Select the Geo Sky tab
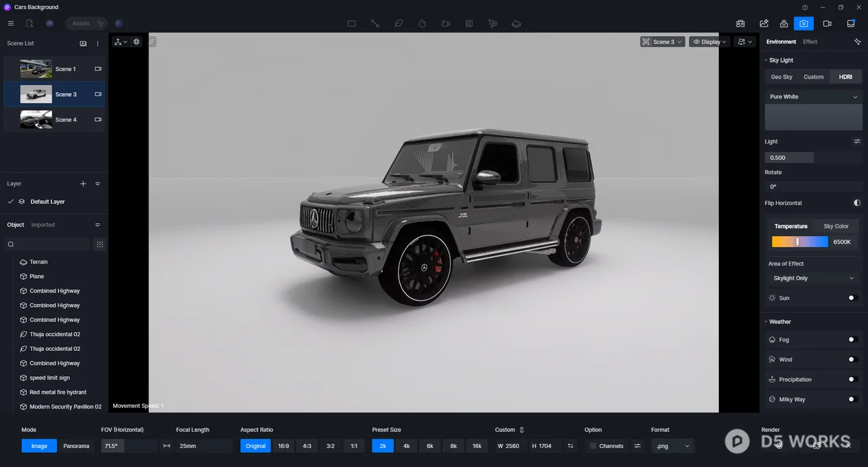 pyautogui.click(x=781, y=77)
